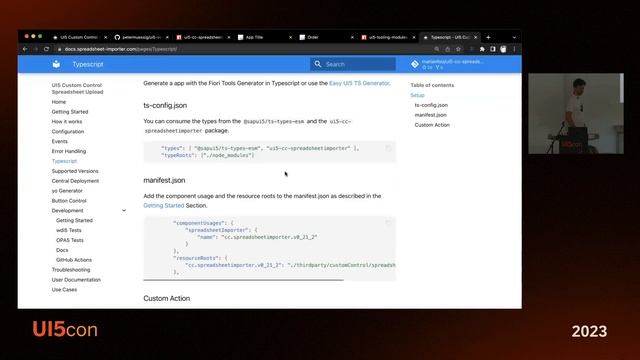The image size is (640, 360).
Task: Open How it works page
Action: (67, 121)
